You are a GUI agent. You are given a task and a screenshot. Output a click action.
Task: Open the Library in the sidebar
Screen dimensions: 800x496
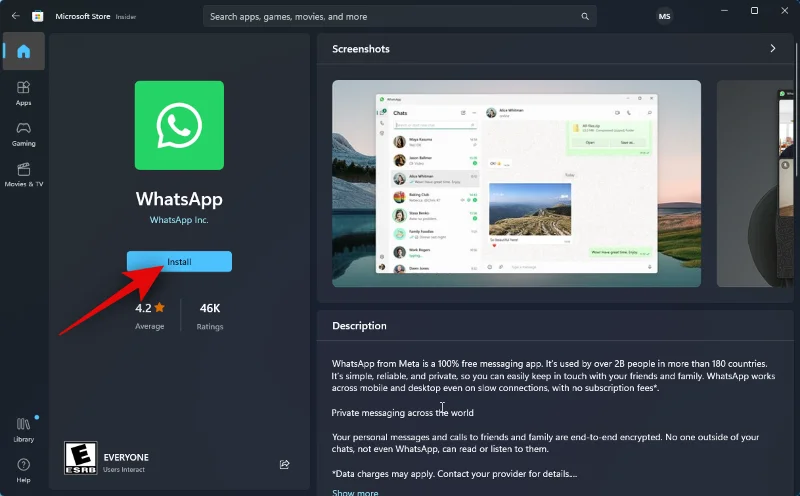(23, 430)
